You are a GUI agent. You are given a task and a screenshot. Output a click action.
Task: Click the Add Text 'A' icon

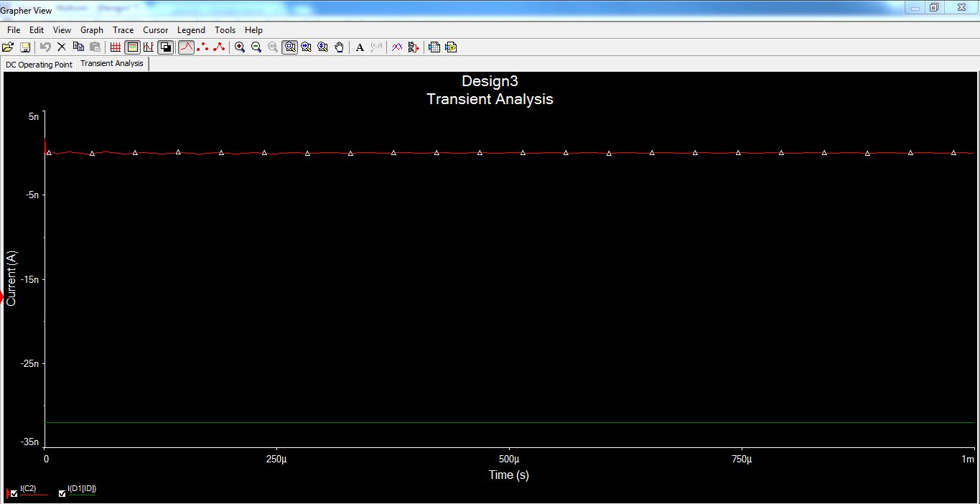(360, 47)
